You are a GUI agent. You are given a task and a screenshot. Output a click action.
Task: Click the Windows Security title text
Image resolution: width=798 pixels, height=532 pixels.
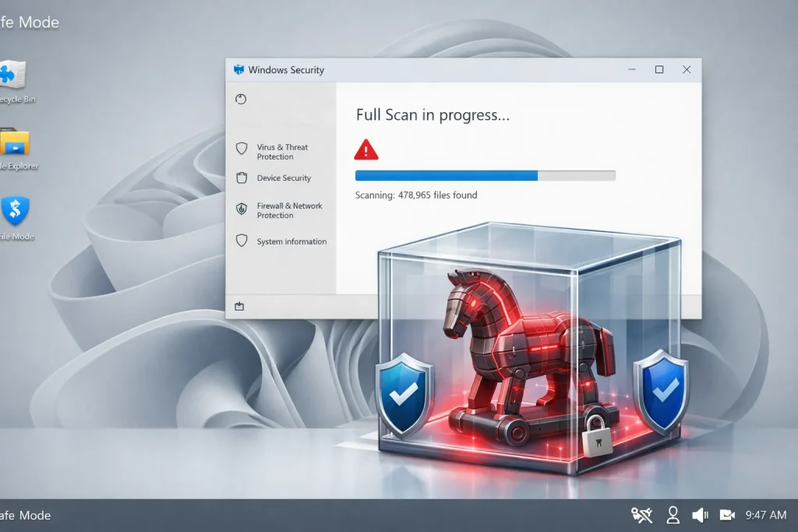286,69
